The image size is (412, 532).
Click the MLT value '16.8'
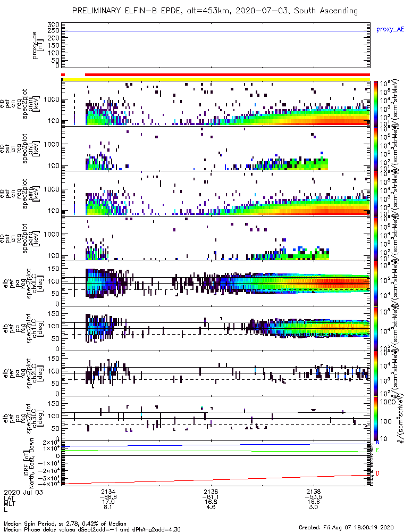211,502
